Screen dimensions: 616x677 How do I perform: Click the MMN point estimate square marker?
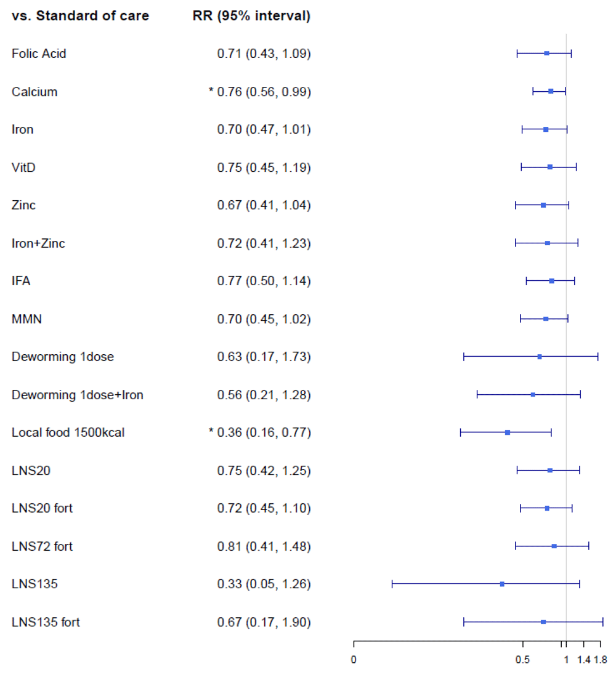pyautogui.click(x=546, y=319)
